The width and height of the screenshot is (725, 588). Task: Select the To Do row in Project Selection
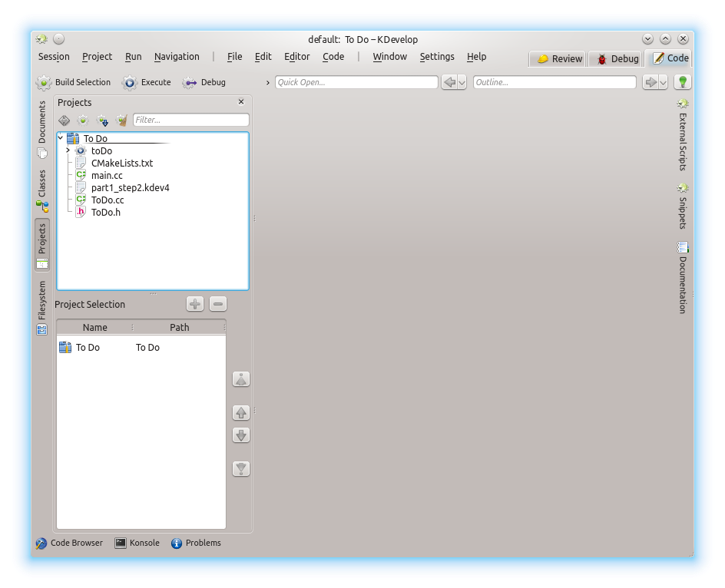141,347
